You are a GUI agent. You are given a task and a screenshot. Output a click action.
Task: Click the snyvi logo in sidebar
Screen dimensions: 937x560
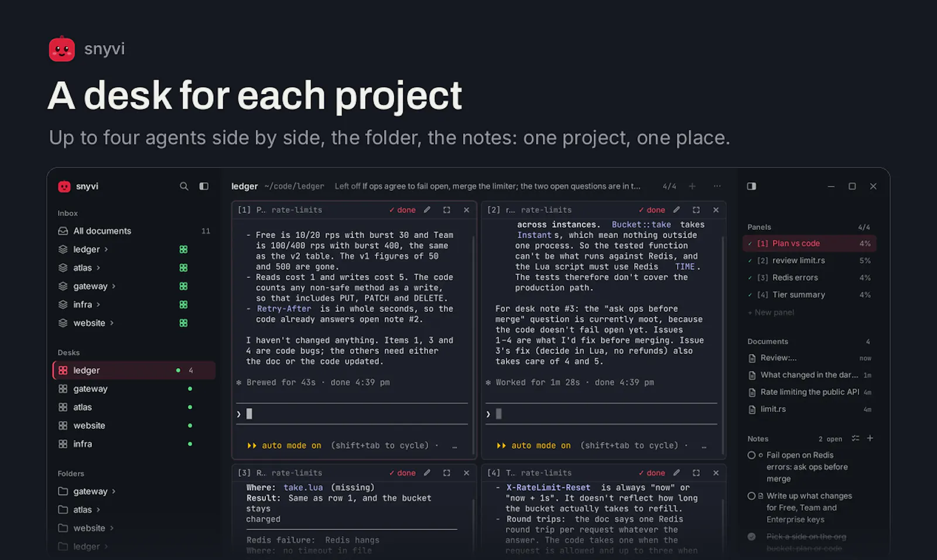[x=64, y=187]
